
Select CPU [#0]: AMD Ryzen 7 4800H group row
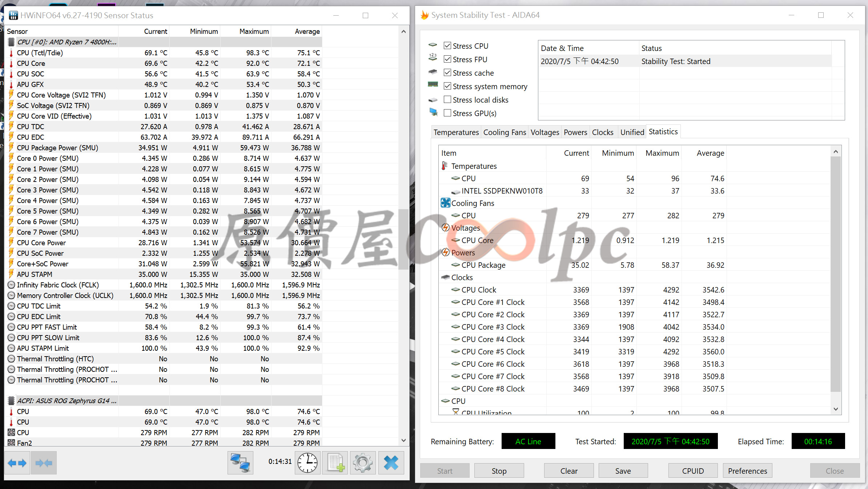[164, 42]
